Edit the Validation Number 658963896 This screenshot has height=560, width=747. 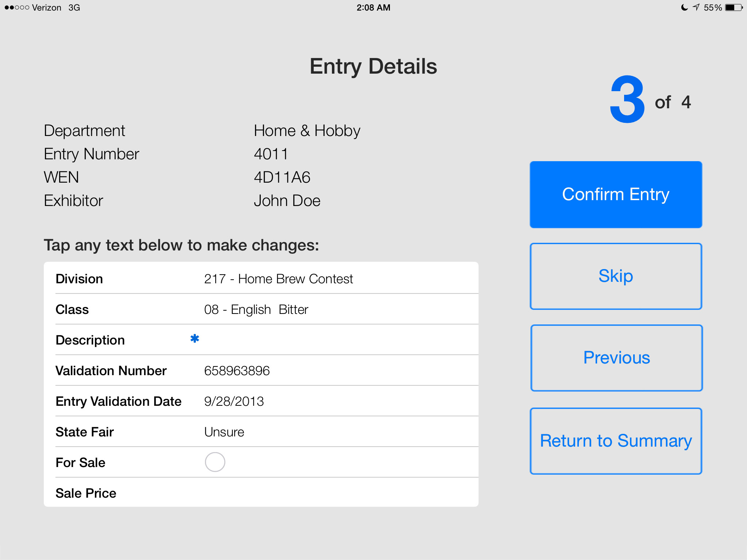pyautogui.click(x=237, y=371)
